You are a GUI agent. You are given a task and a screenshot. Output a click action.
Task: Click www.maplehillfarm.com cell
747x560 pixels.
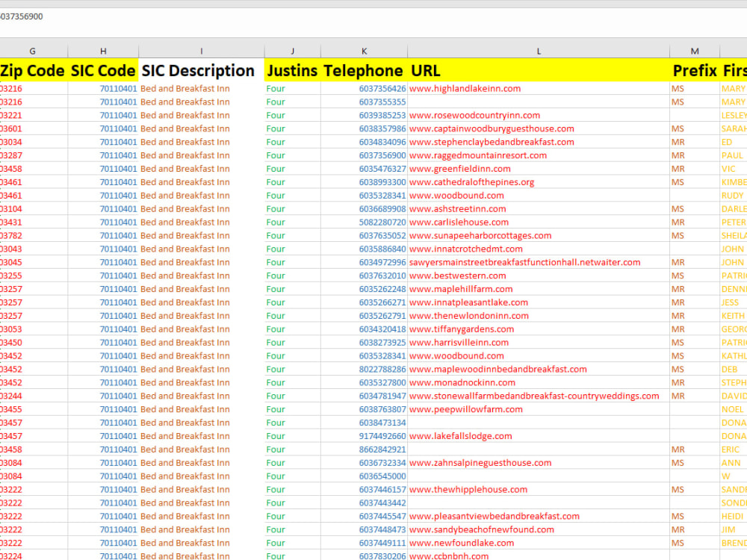coord(539,288)
